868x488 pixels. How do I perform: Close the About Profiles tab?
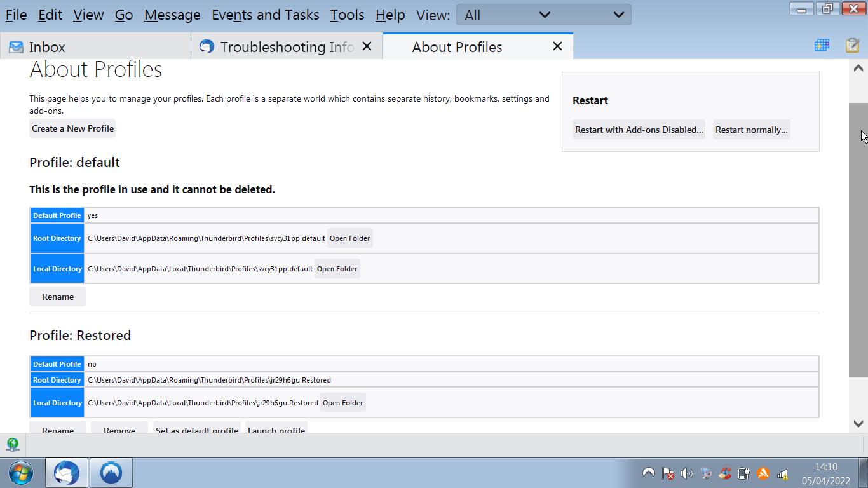(x=557, y=46)
